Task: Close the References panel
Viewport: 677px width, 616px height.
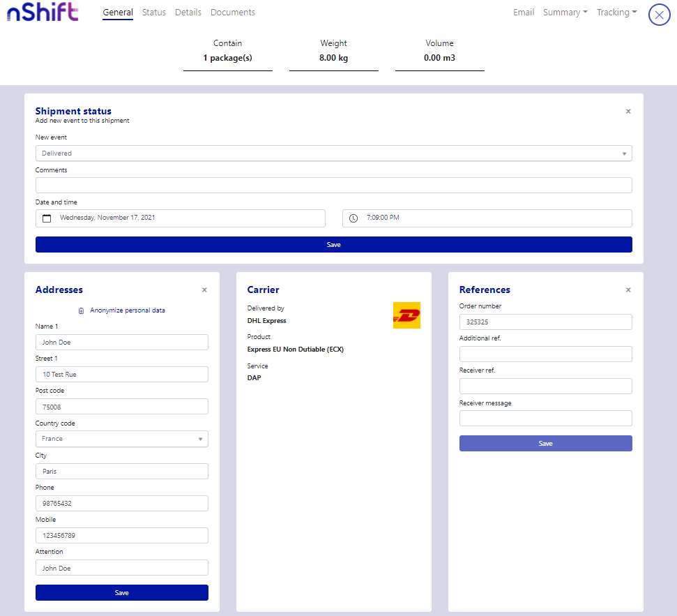Action: pyautogui.click(x=628, y=290)
